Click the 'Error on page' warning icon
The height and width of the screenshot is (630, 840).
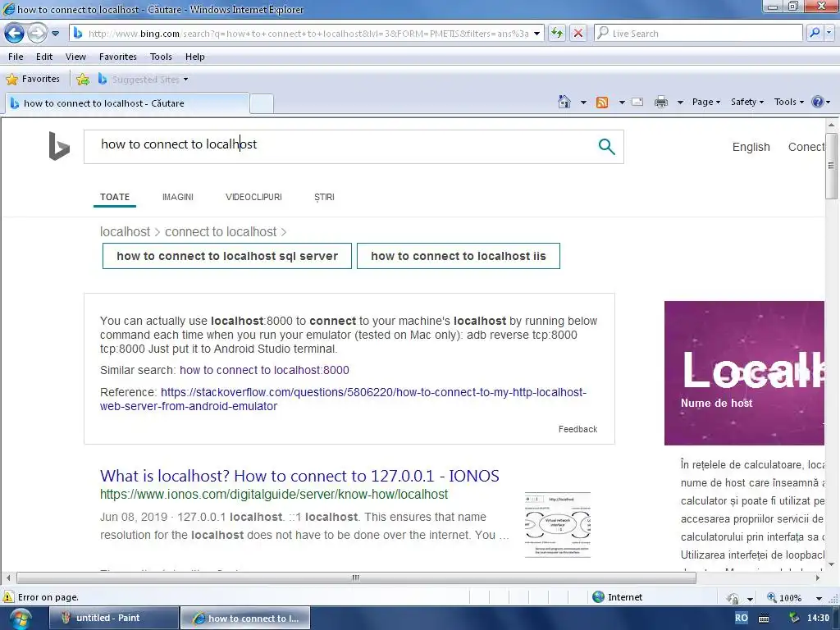[8, 597]
